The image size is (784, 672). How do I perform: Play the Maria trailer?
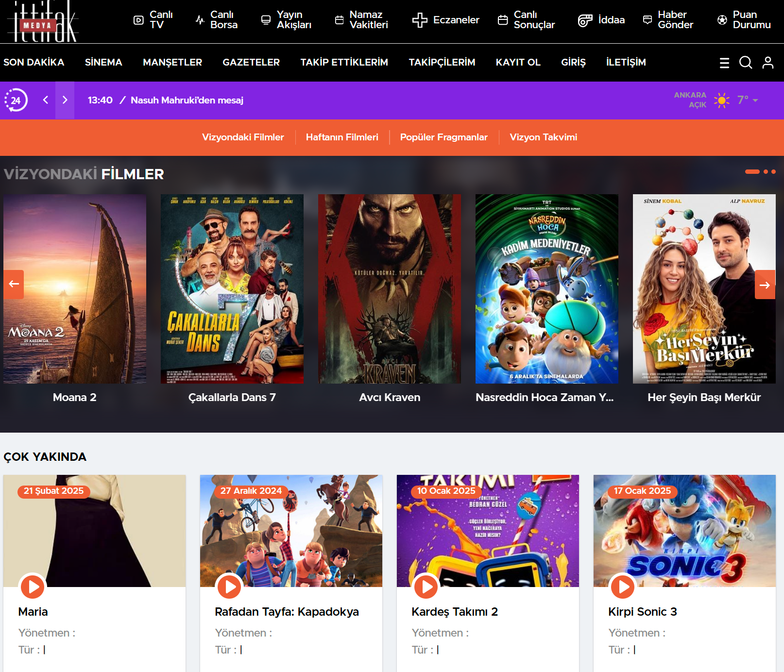[x=33, y=587]
